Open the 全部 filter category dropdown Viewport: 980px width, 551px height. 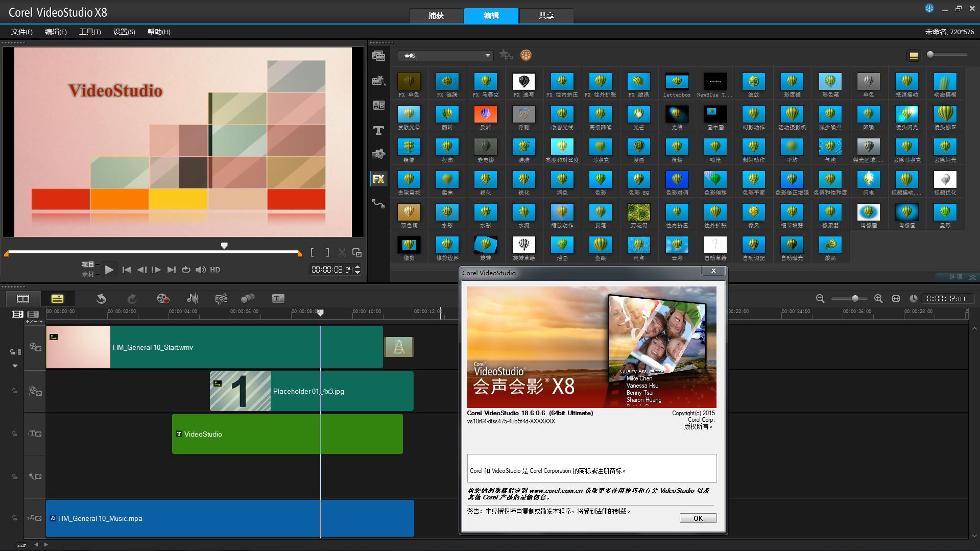coord(446,56)
